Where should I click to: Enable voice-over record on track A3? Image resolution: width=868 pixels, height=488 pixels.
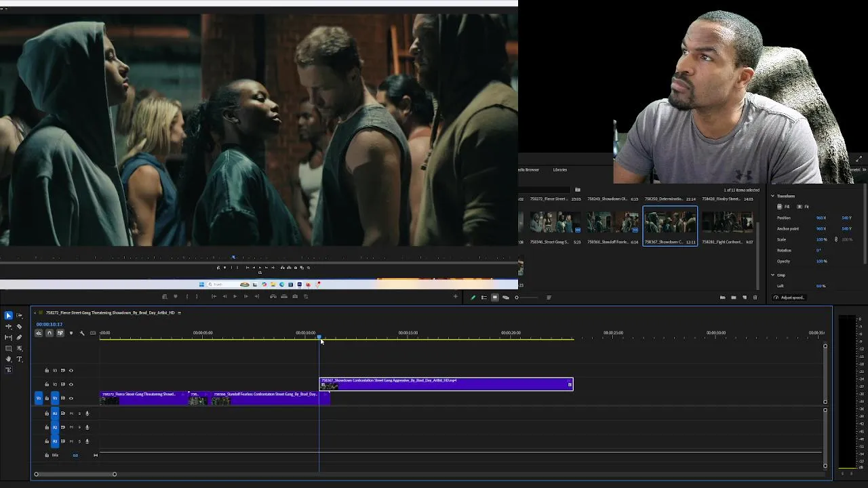[x=87, y=441]
